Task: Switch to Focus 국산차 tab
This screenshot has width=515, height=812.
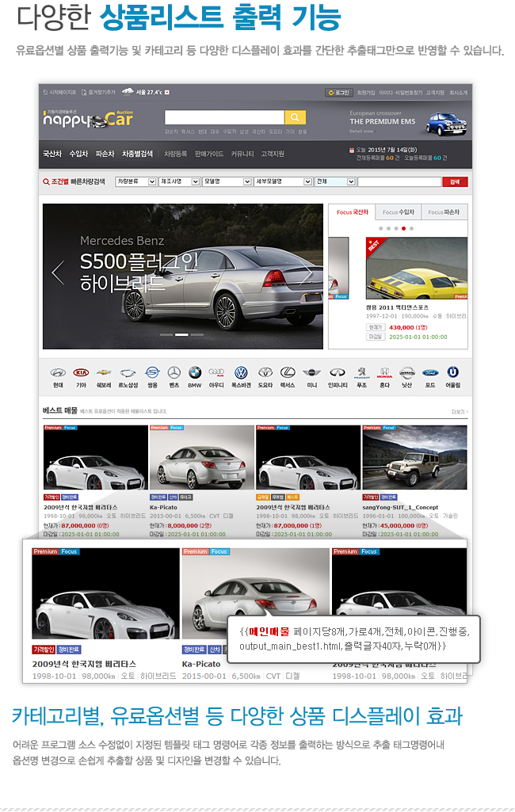Action: click(x=353, y=212)
